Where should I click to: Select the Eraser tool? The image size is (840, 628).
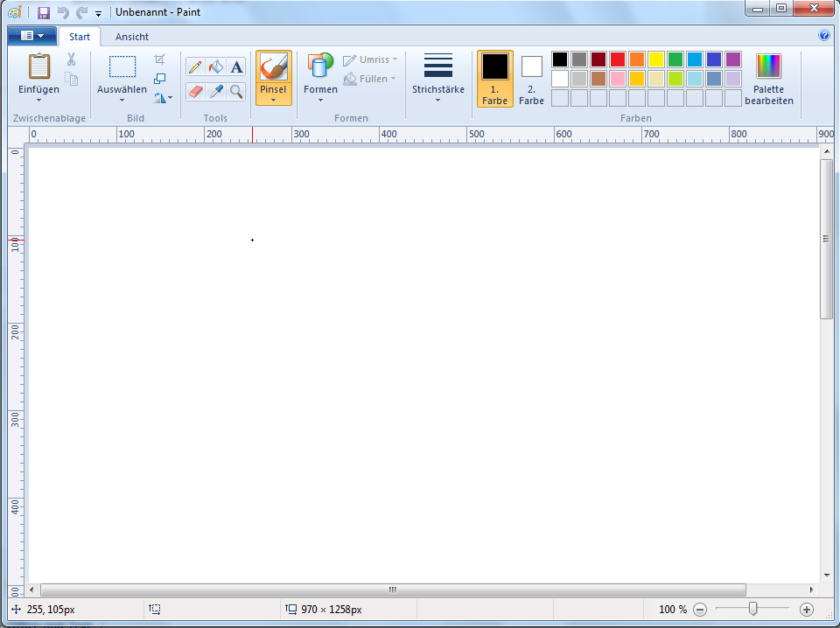pos(195,92)
